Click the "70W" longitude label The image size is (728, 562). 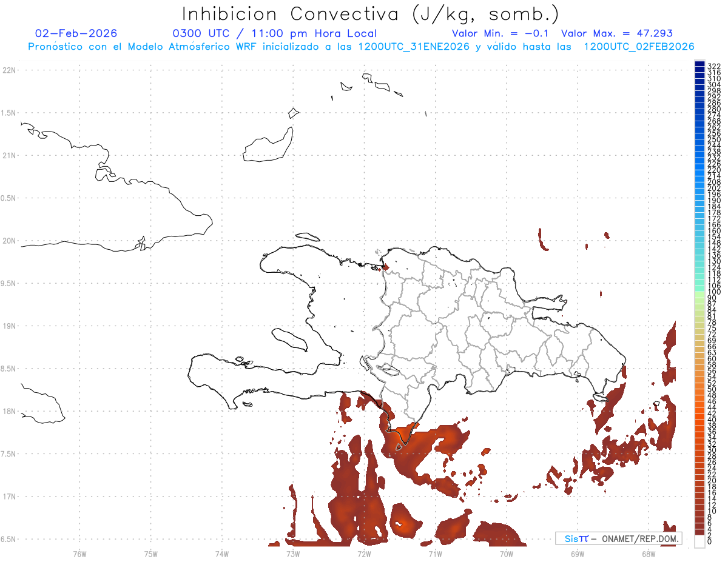[507, 554]
